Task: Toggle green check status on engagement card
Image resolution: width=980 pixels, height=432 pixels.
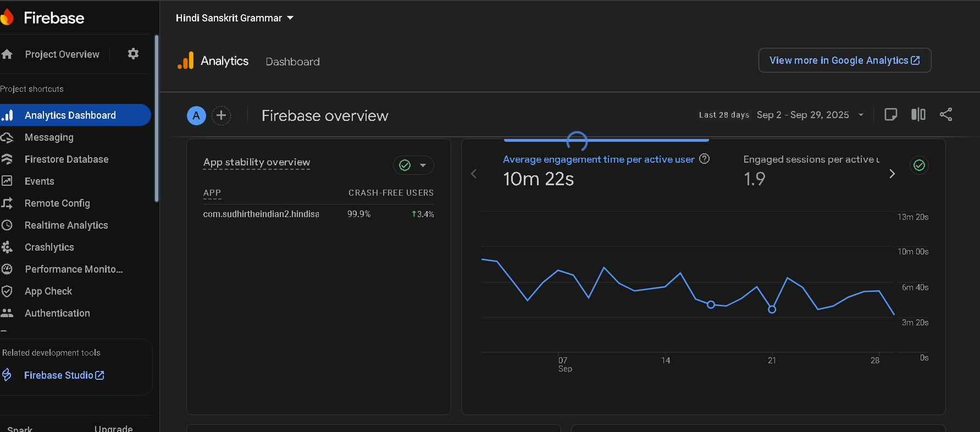Action: coord(919,165)
